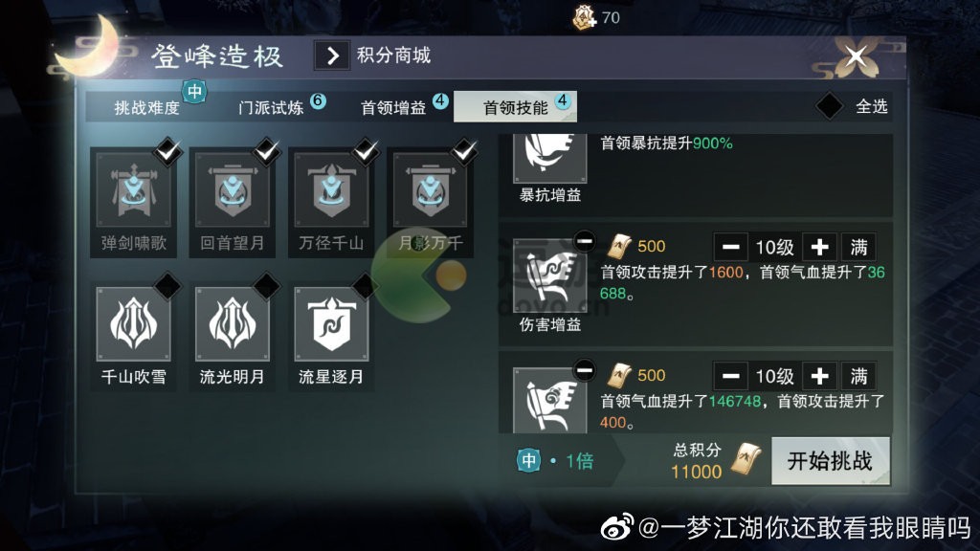Set 伤害增益 to max with 满
The width and height of the screenshot is (980, 551).
tap(858, 248)
